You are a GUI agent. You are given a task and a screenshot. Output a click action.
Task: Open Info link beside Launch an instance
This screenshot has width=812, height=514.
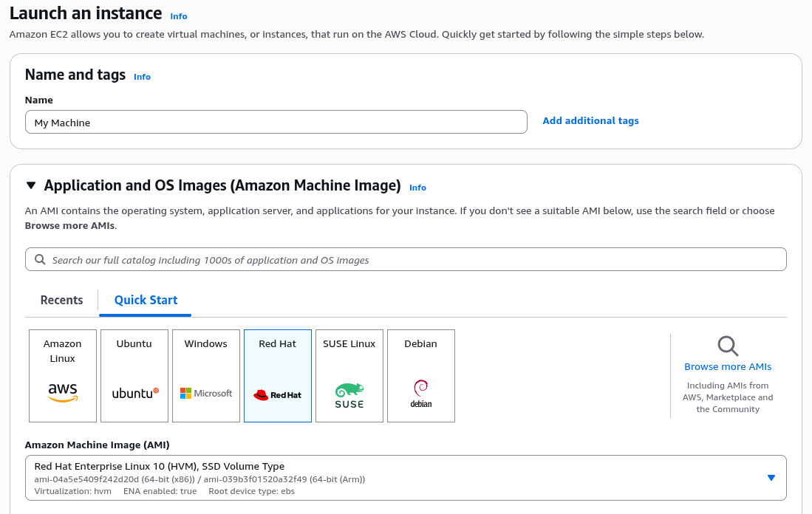179,16
